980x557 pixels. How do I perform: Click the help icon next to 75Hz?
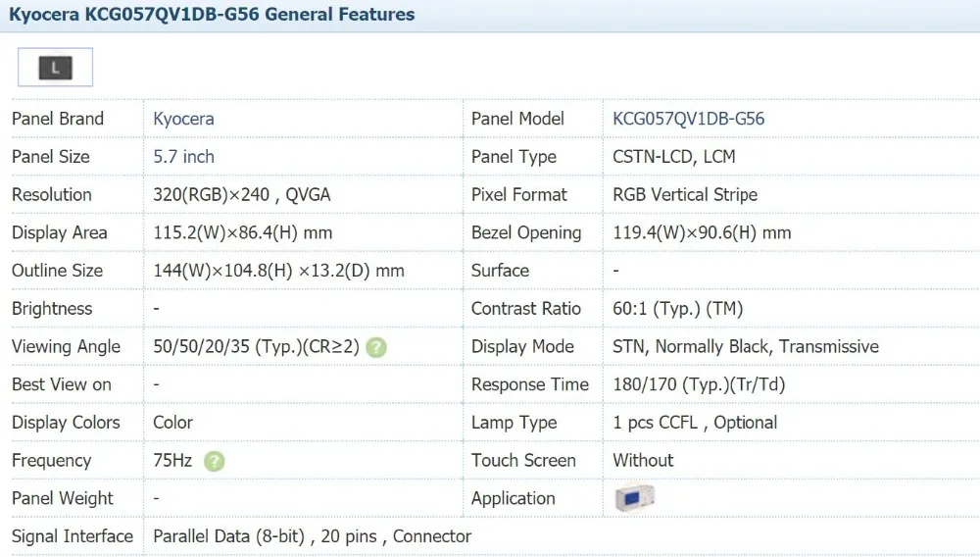pos(215,461)
